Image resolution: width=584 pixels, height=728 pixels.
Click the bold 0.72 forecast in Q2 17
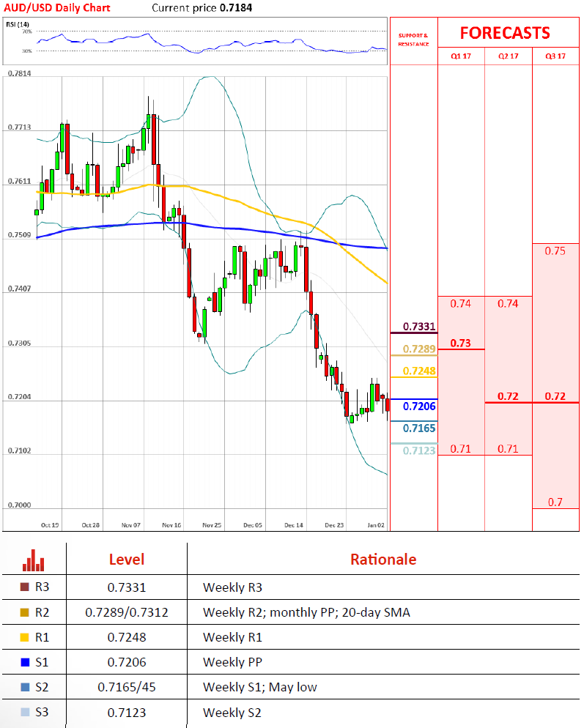point(508,396)
